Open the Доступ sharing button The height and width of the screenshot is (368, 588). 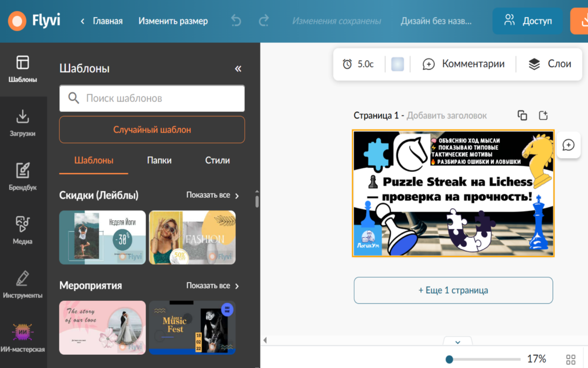528,21
